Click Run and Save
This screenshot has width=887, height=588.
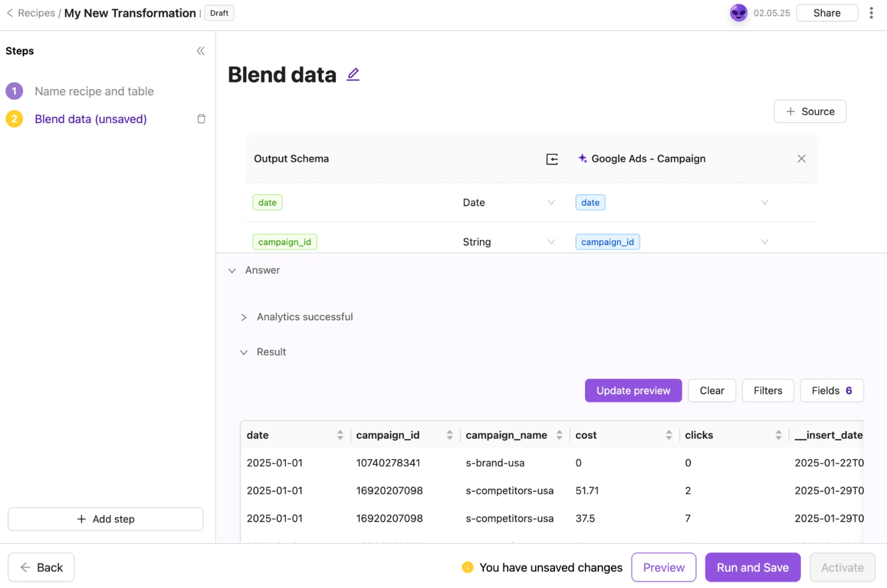[752, 567]
